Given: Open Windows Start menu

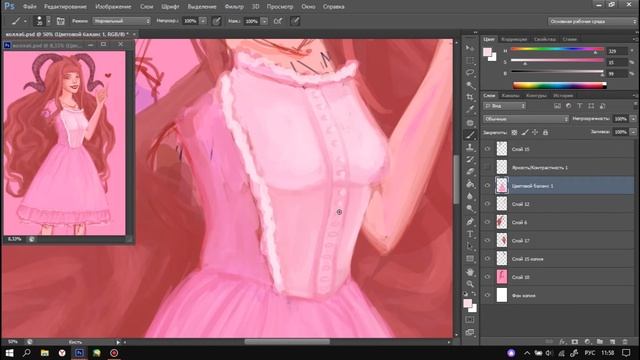Looking at the screenshot, I should coord(9,353).
